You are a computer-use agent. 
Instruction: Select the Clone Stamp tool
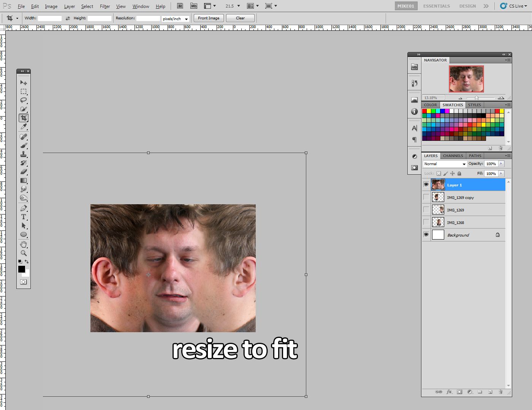pos(24,154)
